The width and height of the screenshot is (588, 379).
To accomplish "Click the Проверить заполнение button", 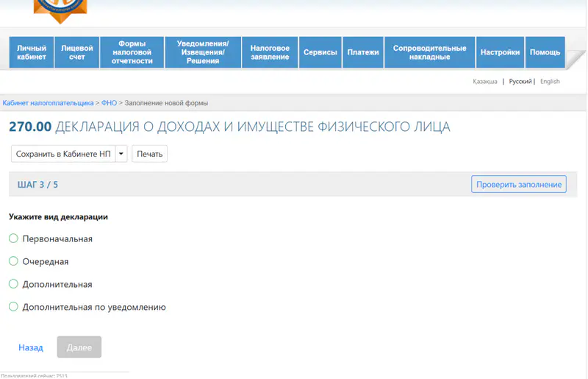I will click(x=518, y=184).
